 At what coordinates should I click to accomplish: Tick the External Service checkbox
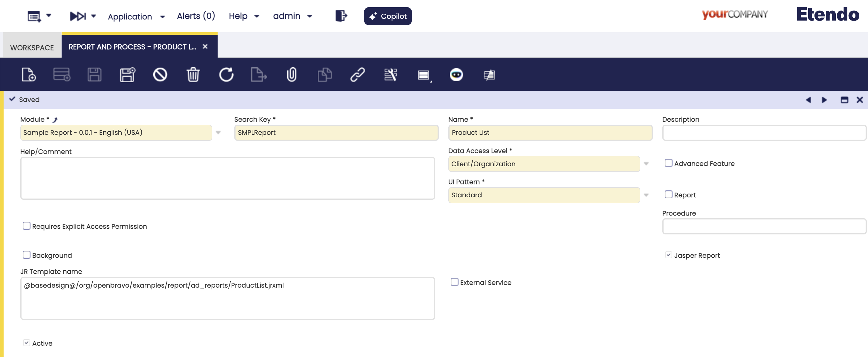455,282
